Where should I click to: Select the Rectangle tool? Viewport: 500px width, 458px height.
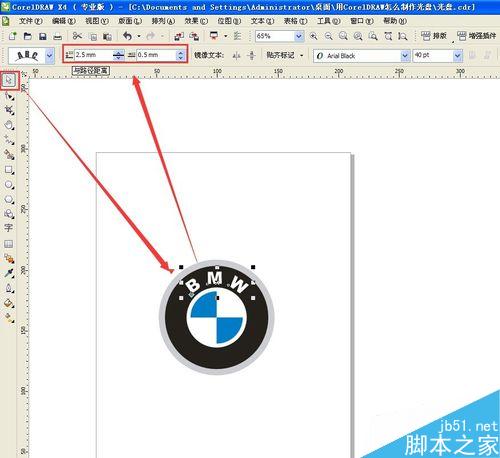pos(9,170)
